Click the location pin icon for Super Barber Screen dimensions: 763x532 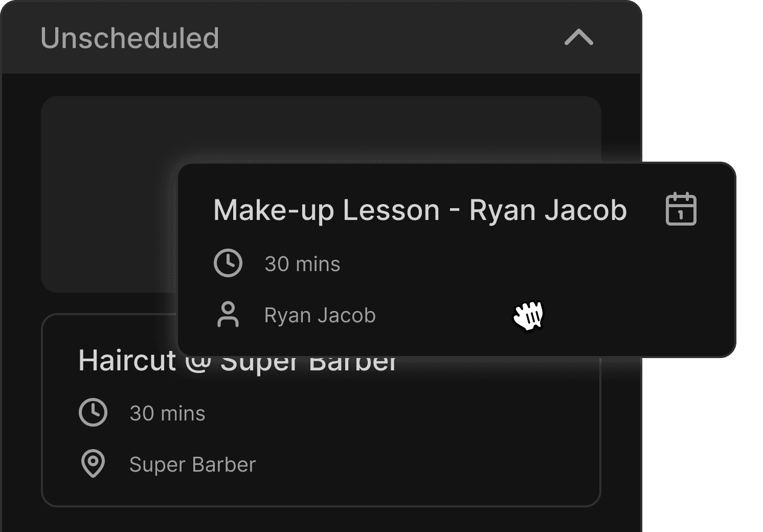94,464
